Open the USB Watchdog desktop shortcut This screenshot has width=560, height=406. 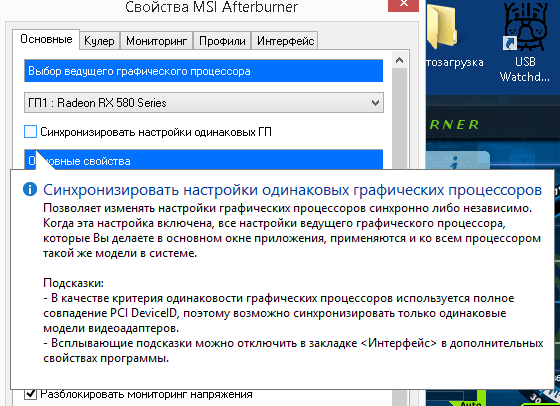coord(525,43)
